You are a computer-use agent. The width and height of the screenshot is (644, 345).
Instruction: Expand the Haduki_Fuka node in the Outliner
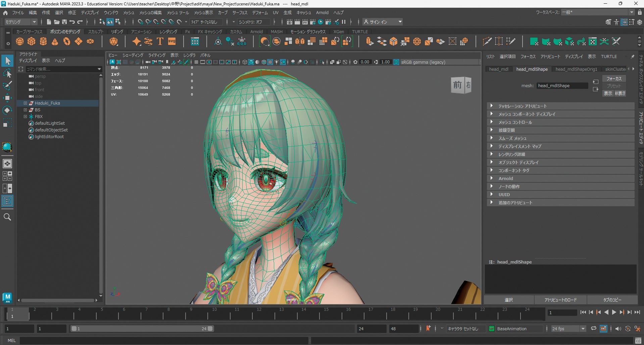point(25,103)
